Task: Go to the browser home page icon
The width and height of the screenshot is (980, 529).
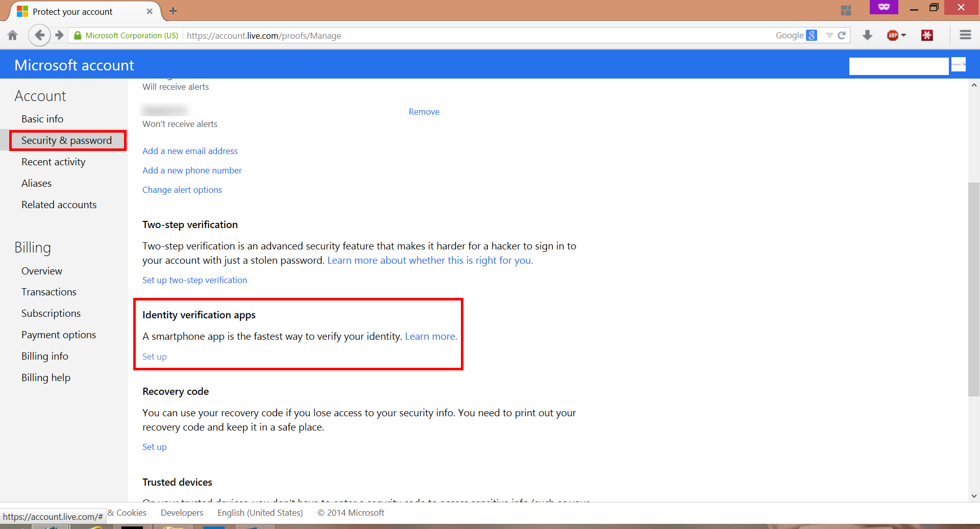Action: pyautogui.click(x=12, y=35)
